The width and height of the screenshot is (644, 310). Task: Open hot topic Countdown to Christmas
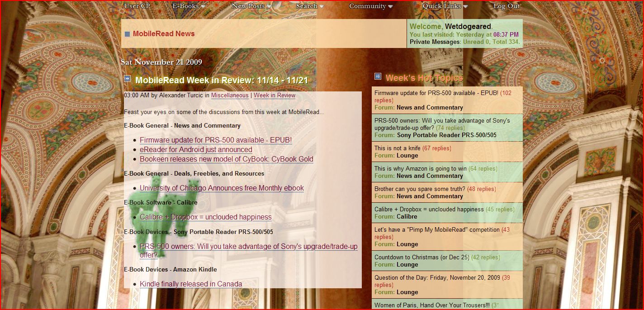(x=422, y=257)
